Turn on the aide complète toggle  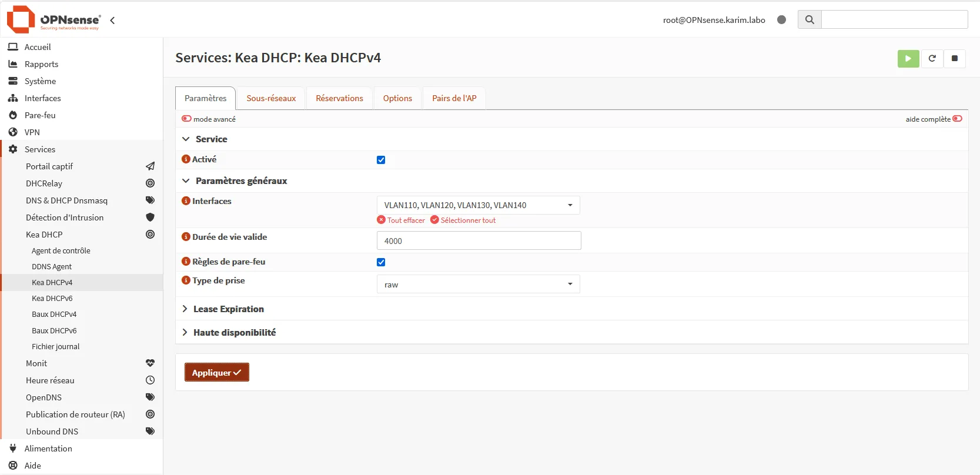(958, 119)
